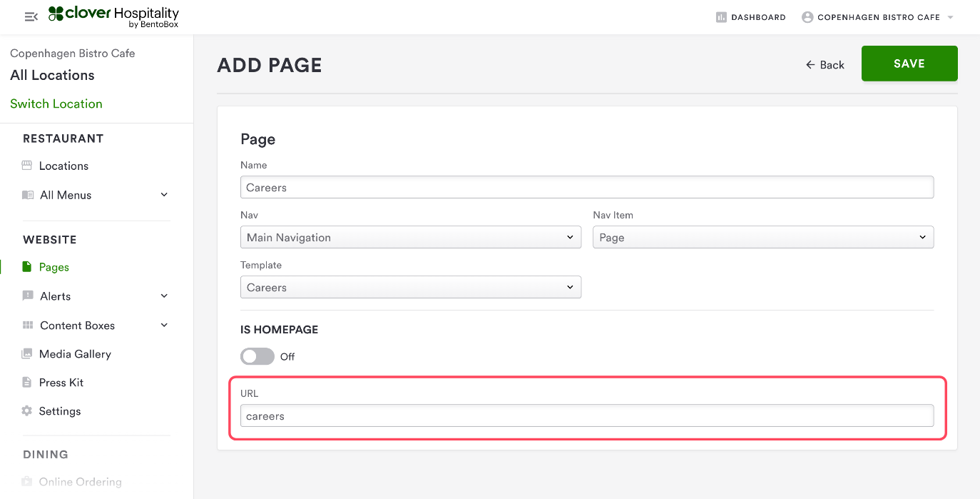The image size is (980, 499).
Task: Expand the All Menus submenu
Action: (x=164, y=195)
